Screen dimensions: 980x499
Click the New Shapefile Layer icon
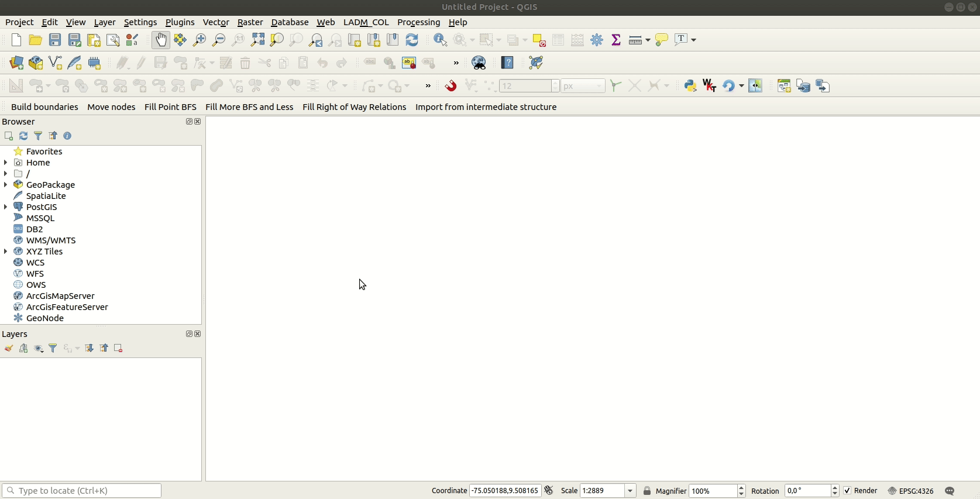pyautogui.click(x=55, y=63)
